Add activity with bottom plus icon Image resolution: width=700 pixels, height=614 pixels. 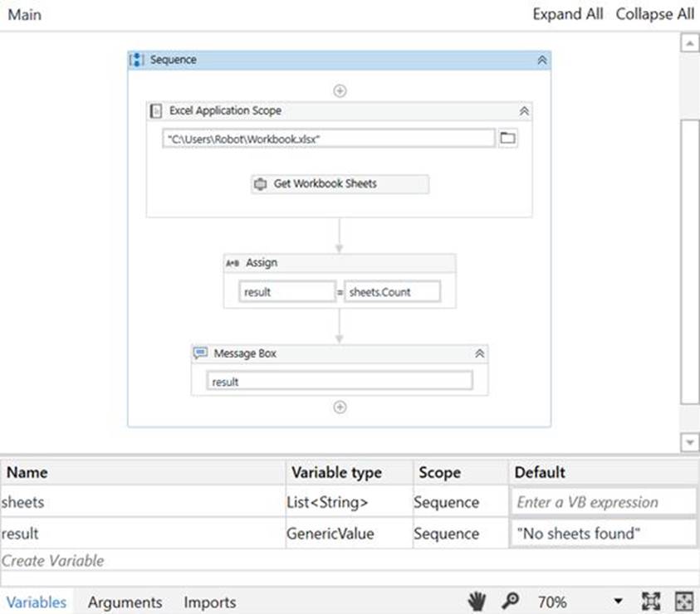point(340,407)
